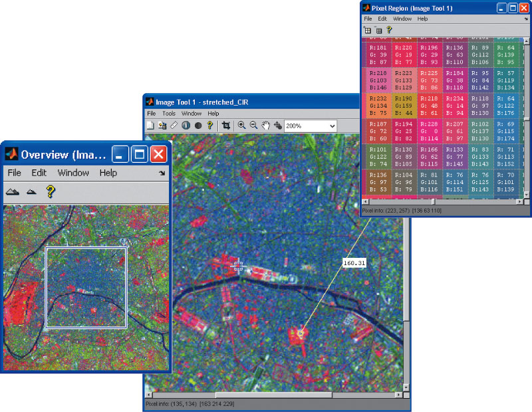The width and height of the screenshot is (532, 412).
Task: Click the Image Tool horizontal scrollbar thumb
Action: pyautogui.click(x=273, y=395)
